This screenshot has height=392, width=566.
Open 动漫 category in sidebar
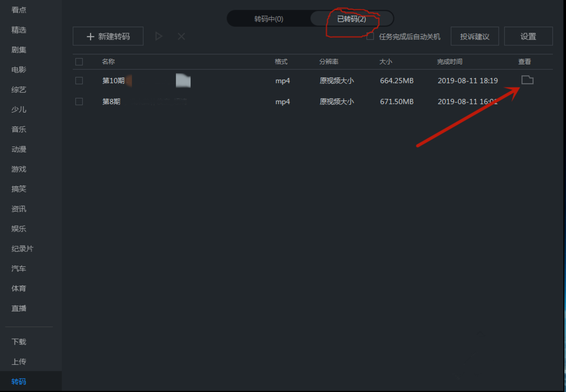19,149
